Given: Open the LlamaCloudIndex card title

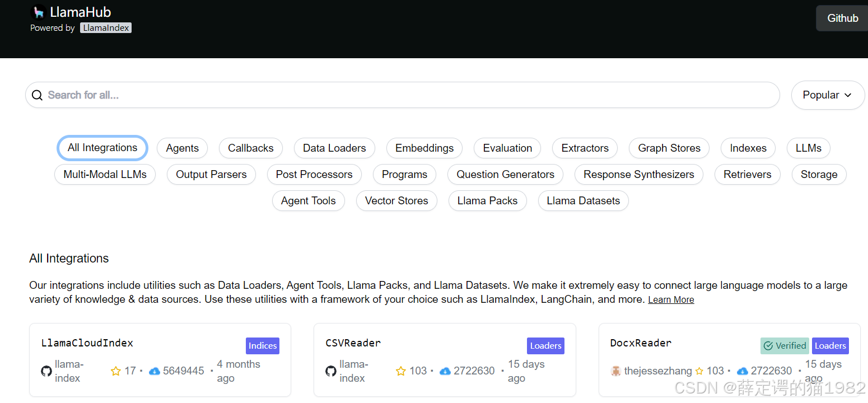Looking at the screenshot, I should (87, 343).
